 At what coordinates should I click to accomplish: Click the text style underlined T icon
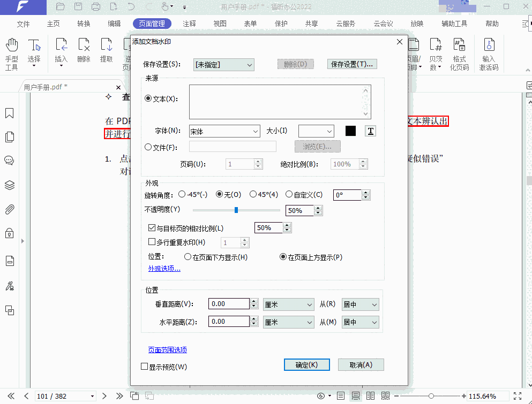(x=370, y=131)
